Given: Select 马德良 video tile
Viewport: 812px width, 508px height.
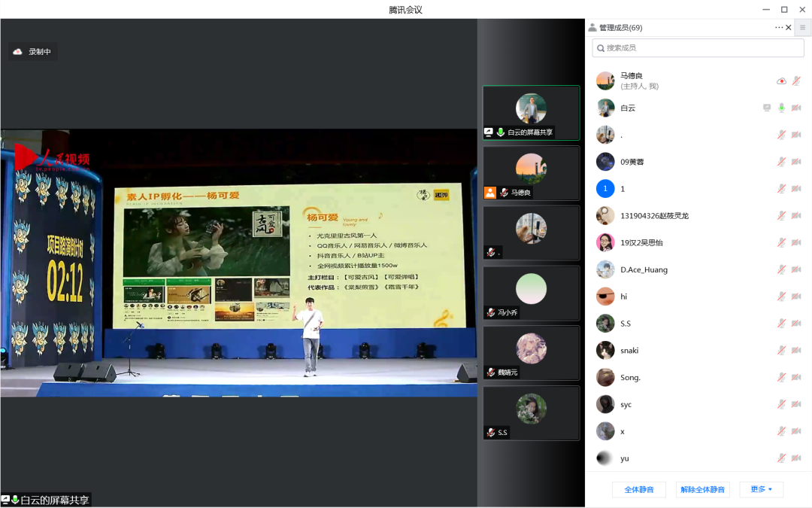Looking at the screenshot, I should click(532, 173).
